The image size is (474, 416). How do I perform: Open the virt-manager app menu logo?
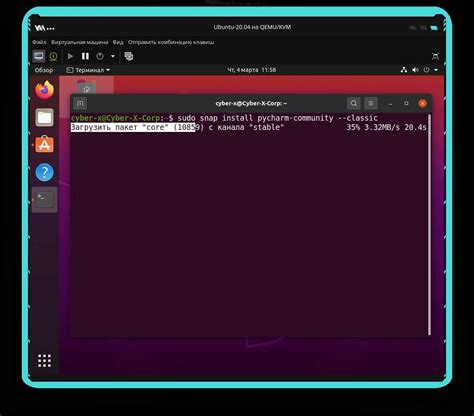[x=45, y=28]
